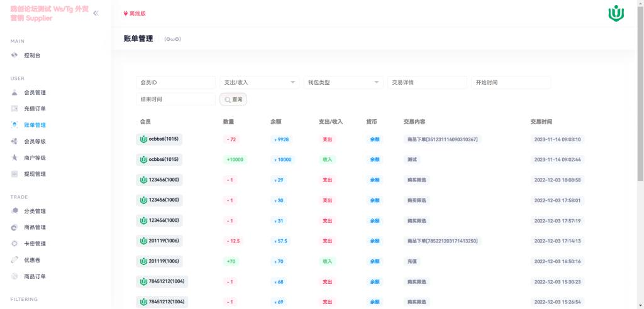Click 商品下单[785221203171413250] transaction text
Screen dimensions: 644x309
[x=442, y=241]
